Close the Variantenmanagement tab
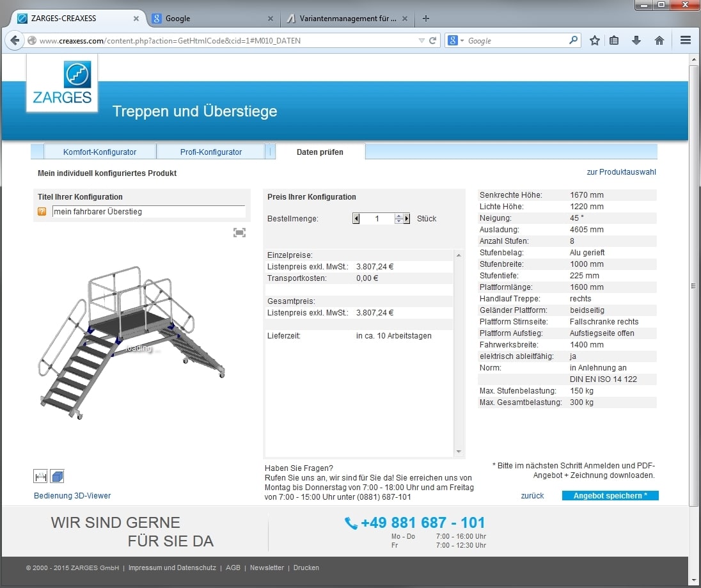Viewport: 701px width, 588px height. 405,19
